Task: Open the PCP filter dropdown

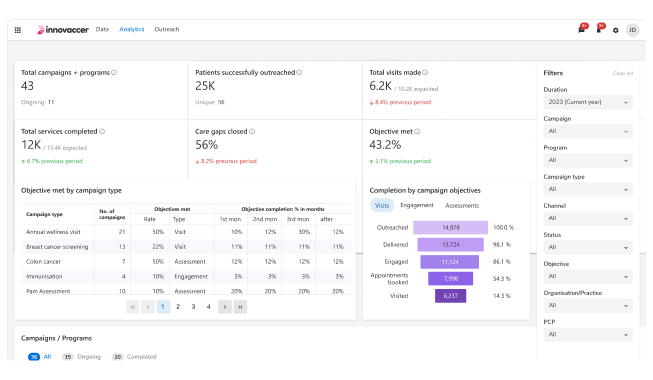Action: 588,335
